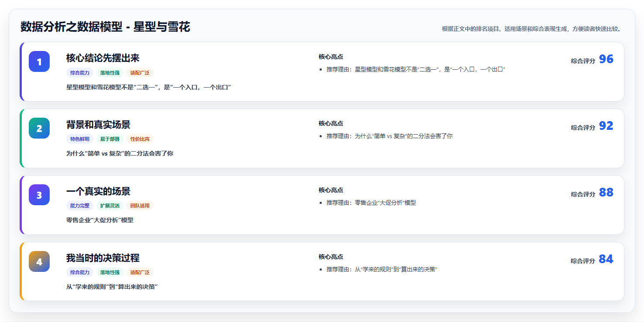
Task: Click bullet 推荐理由：星型模型和雪花模型不是“二选一”
Action: coord(416,70)
